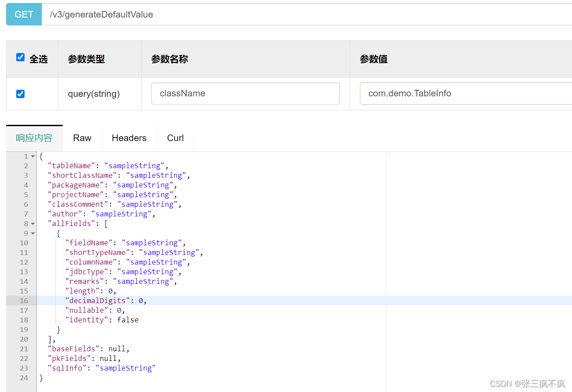
Task: Open the Curl tab
Action: 175,138
